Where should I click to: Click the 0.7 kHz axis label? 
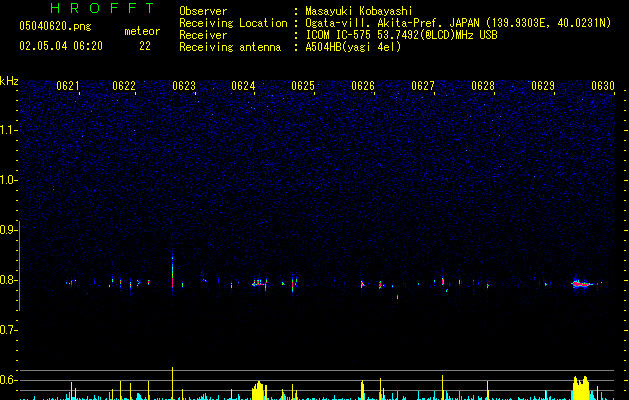8,330
